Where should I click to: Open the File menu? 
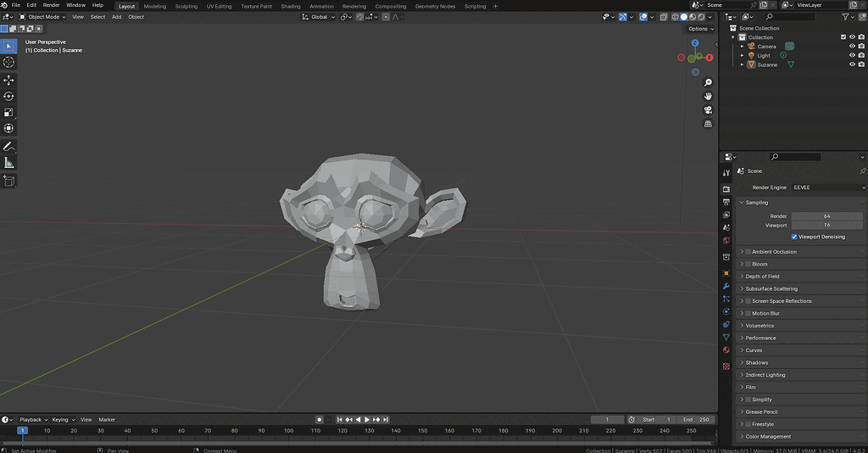pyautogui.click(x=15, y=5)
